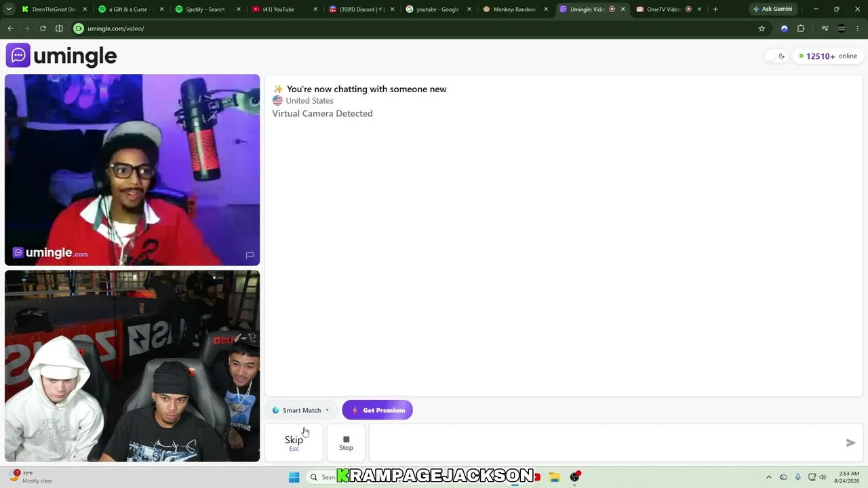Viewport: 868px width, 488px height.
Task: Bookmark this page with the star icon
Action: pos(762,28)
